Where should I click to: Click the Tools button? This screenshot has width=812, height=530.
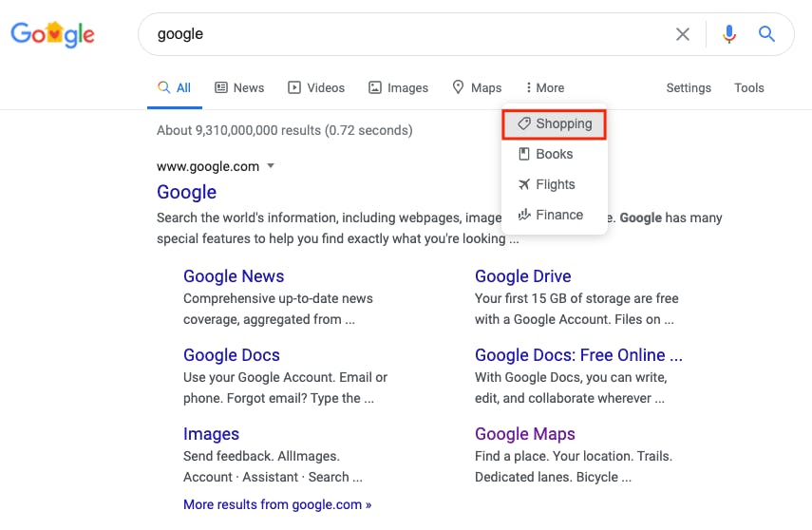point(748,87)
